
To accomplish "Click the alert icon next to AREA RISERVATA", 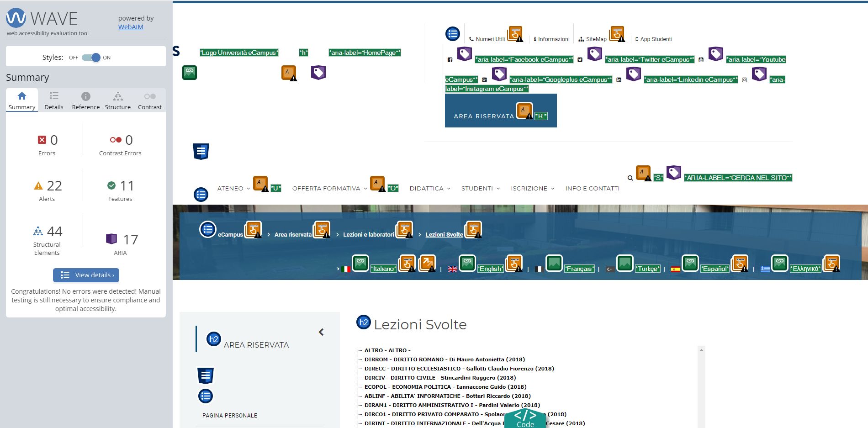I will pyautogui.click(x=524, y=110).
